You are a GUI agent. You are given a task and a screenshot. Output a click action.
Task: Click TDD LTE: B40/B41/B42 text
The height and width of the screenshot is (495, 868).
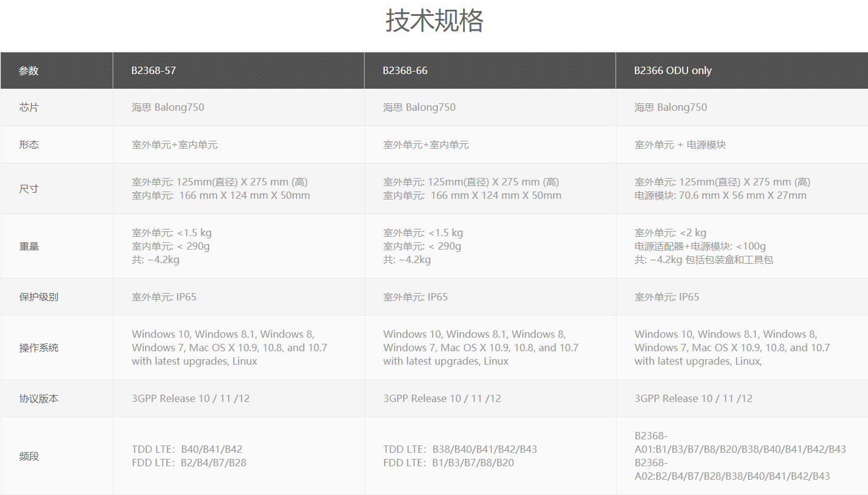[187, 449]
